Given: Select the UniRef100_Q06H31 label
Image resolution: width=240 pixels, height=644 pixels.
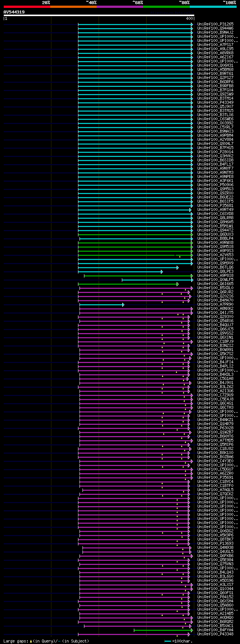Looking at the screenshot, I should click(215, 66).
